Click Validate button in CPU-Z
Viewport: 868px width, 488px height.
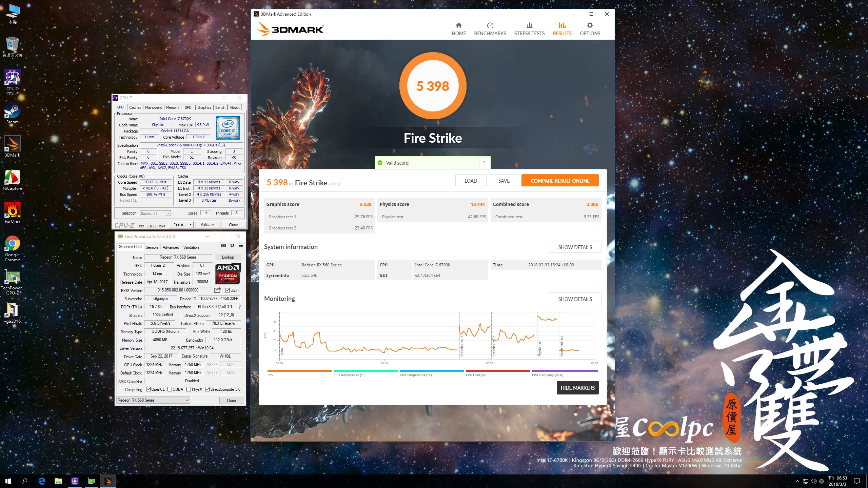(x=207, y=224)
